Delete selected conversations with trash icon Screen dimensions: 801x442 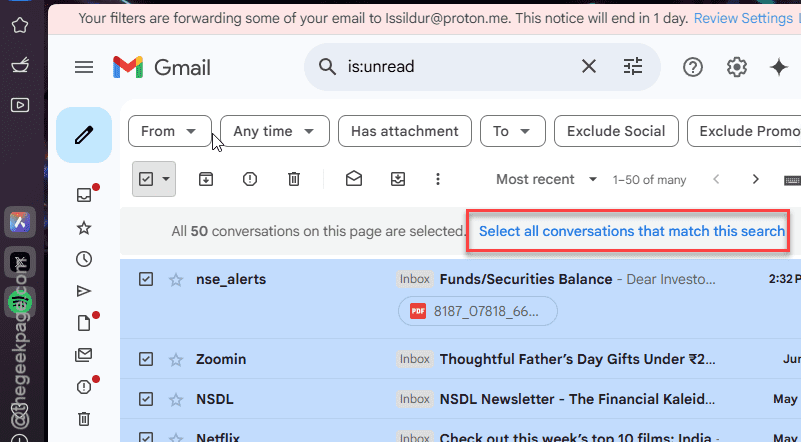294,179
